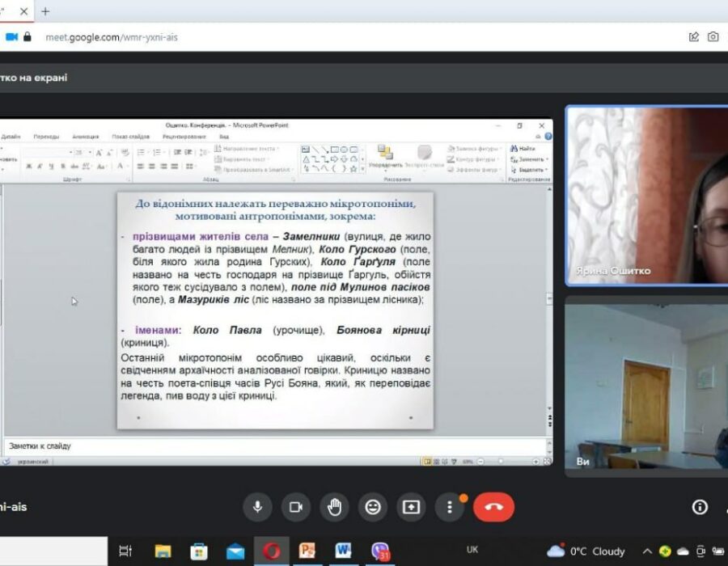Screen dimensions: 728x566
Task: Open File Explorer from taskbar
Action: 163,551
